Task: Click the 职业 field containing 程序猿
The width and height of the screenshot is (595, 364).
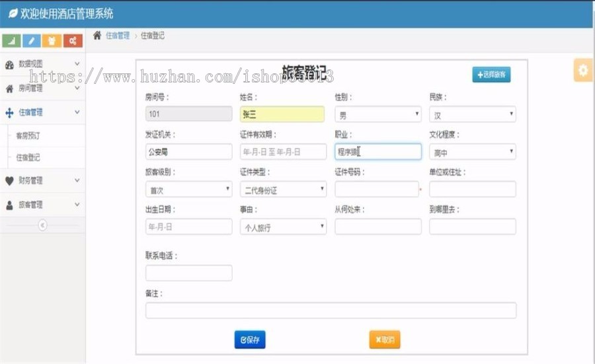Action: 378,152
